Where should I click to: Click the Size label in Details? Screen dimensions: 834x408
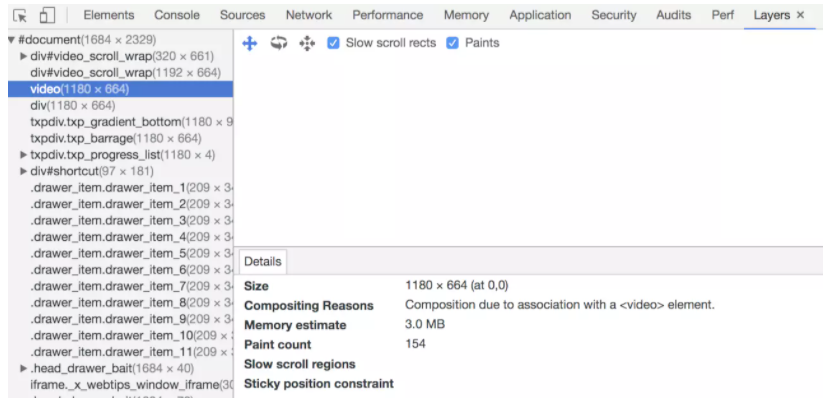point(256,286)
